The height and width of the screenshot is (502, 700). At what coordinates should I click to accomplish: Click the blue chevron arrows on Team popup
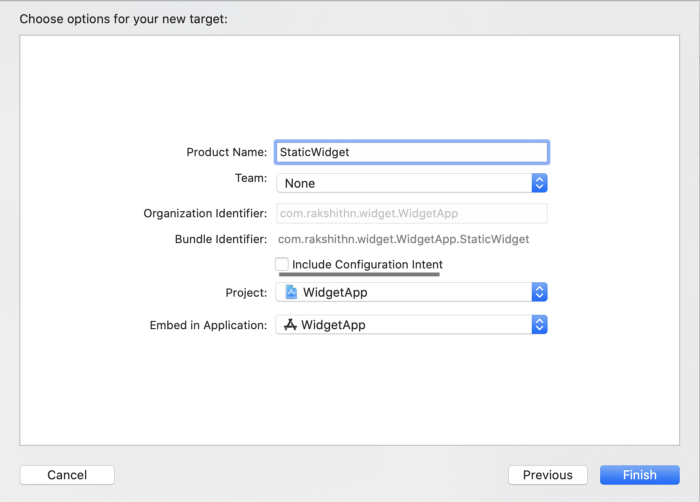(539, 183)
